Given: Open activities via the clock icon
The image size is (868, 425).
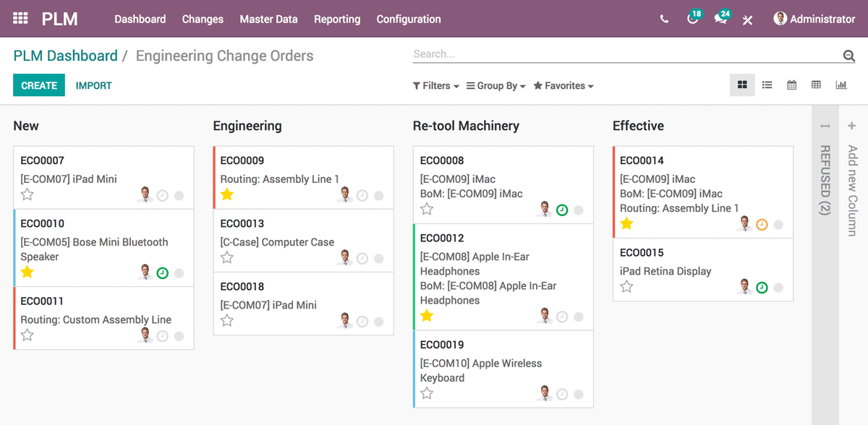Looking at the screenshot, I should pyautogui.click(x=692, y=19).
